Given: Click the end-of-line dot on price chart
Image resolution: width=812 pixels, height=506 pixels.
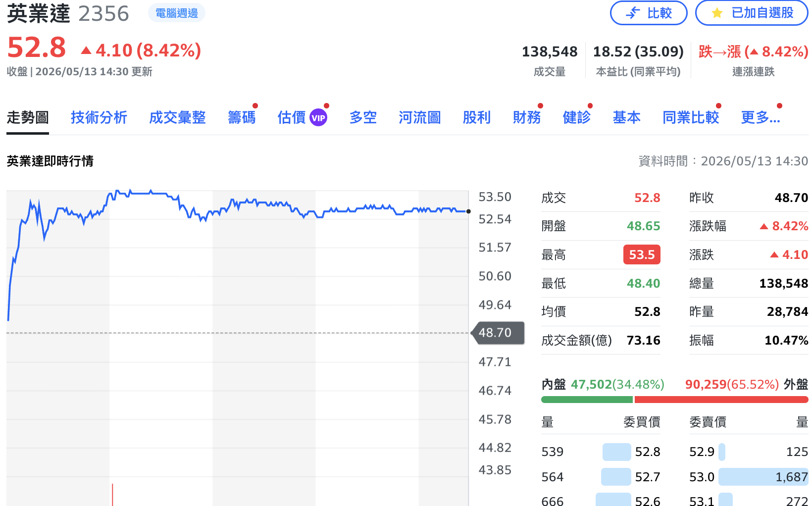Looking at the screenshot, I should 468,211.
